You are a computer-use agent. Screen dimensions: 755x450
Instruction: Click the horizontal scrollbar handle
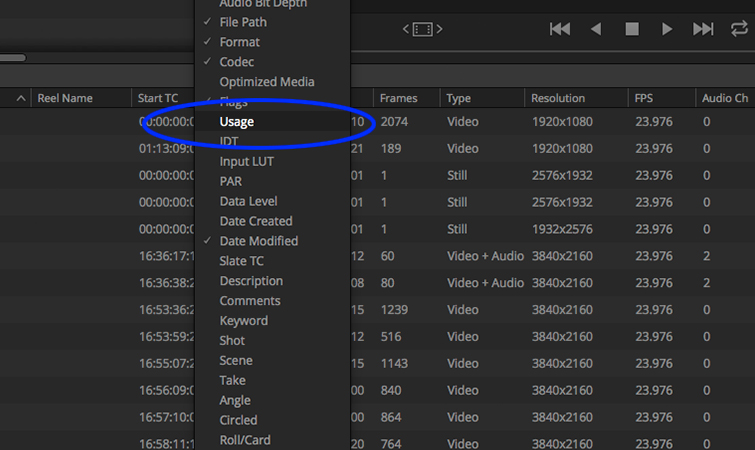(x=13, y=58)
